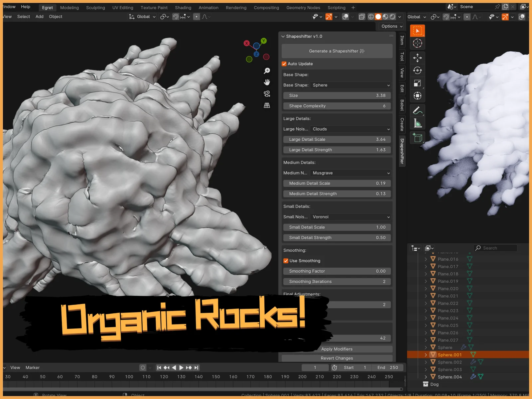This screenshot has height=399, width=532.
Task: Expand the Sphere.001 outliner item
Action: coord(426,355)
